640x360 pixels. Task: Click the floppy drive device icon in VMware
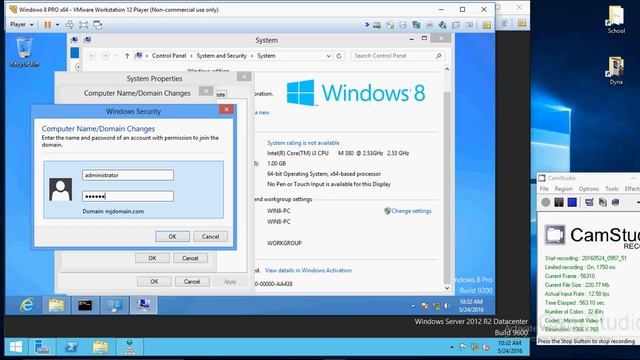click(x=403, y=25)
